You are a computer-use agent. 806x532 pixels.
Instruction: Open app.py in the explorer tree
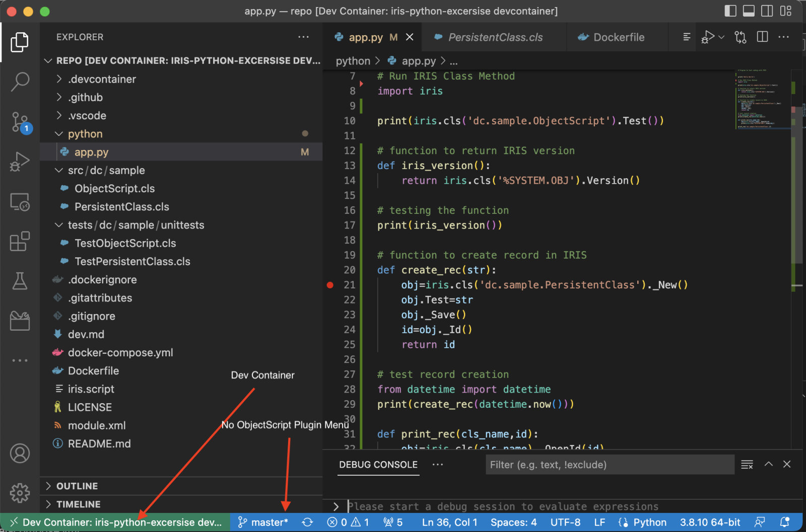click(x=181, y=152)
